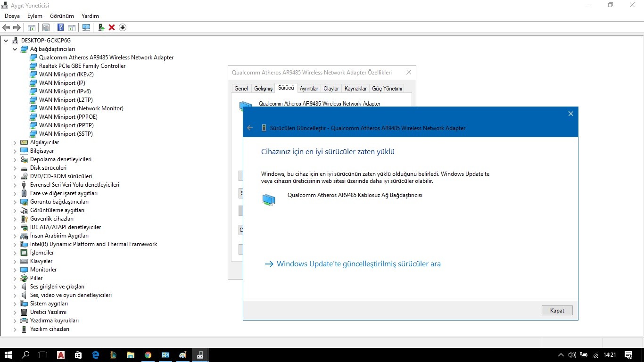
Task: Open the Dosya menu
Action: pos(12,16)
